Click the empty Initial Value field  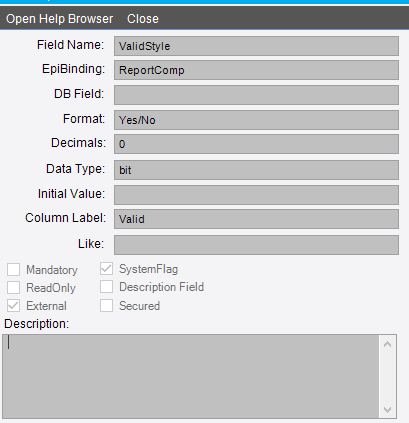tap(256, 195)
